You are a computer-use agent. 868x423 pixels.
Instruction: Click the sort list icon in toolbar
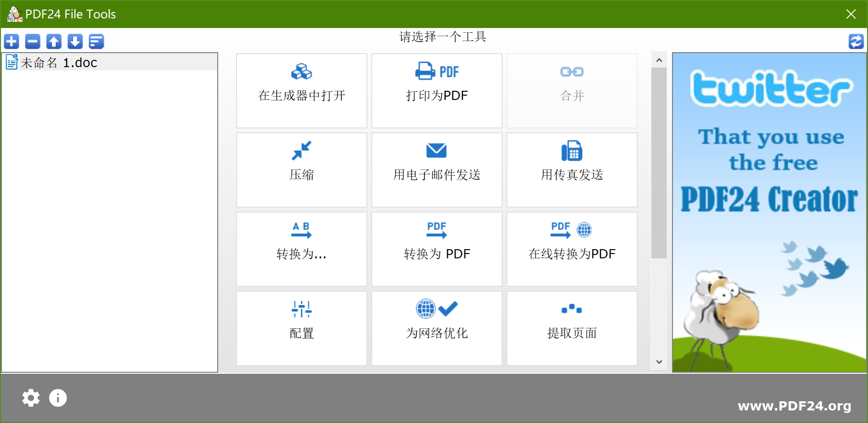tap(97, 42)
